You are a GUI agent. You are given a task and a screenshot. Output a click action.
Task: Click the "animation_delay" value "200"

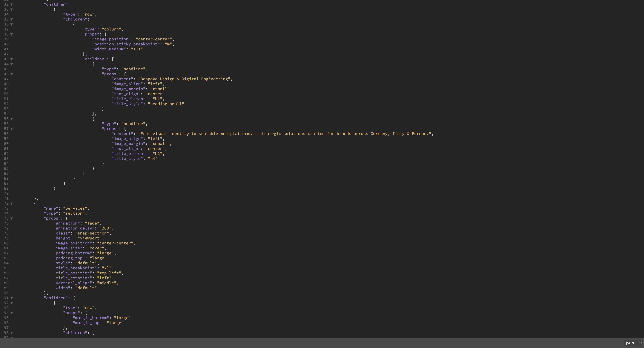(105, 228)
